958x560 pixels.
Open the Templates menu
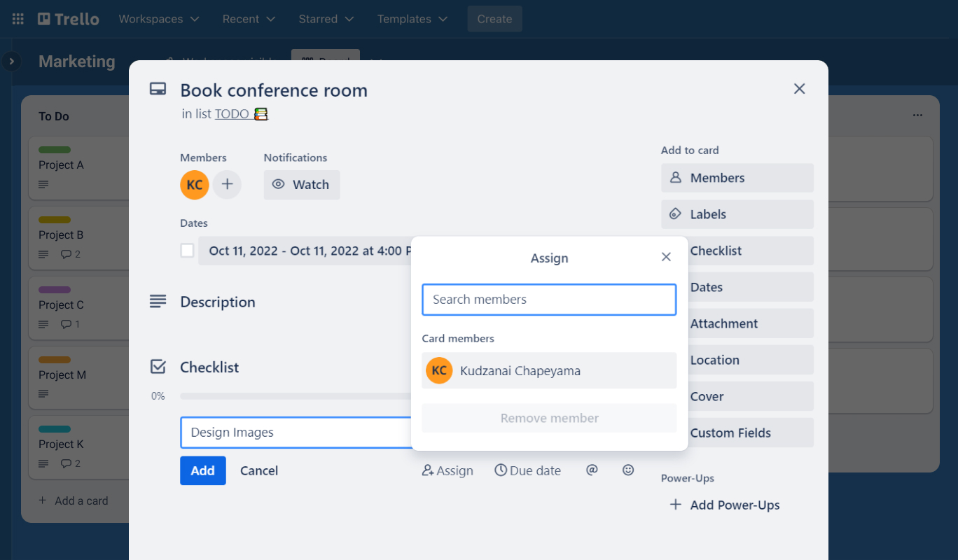click(x=413, y=19)
